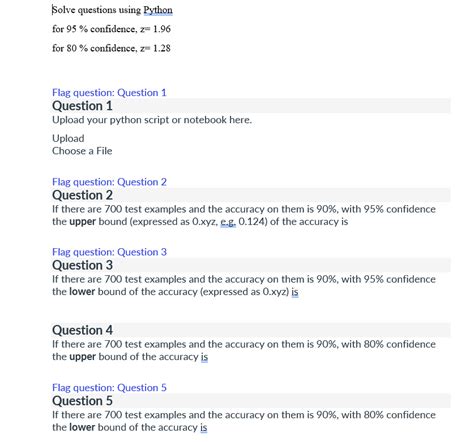The image size is (474, 442).
Task: Click the 'Question 4' heading
Action: click(82, 330)
